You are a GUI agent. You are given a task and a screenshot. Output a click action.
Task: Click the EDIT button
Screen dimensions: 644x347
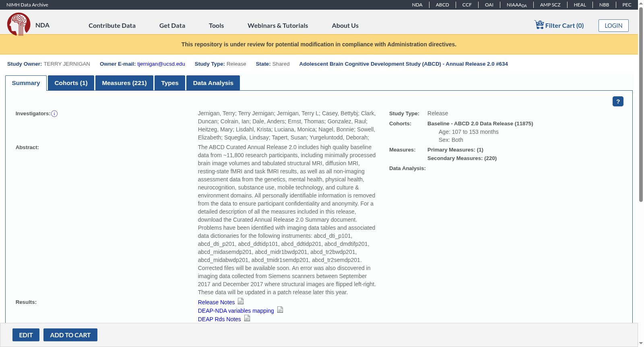pos(26,335)
